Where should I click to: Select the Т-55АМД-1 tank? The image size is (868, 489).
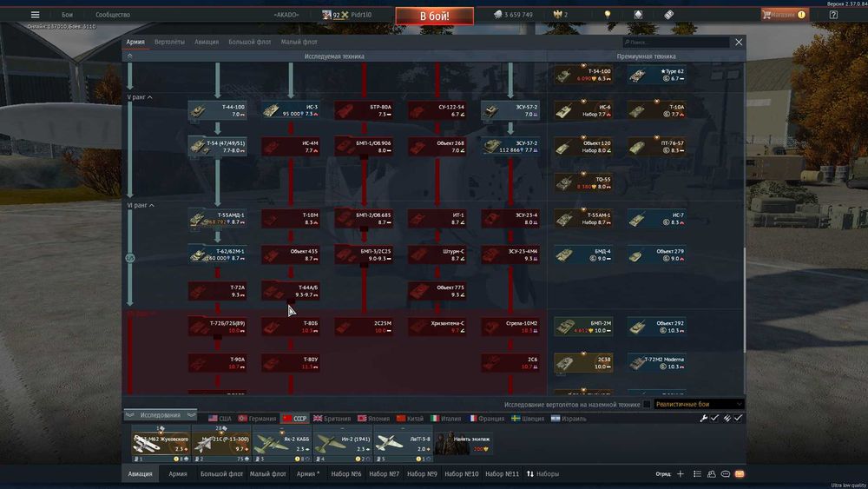pyautogui.click(x=218, y=218)
